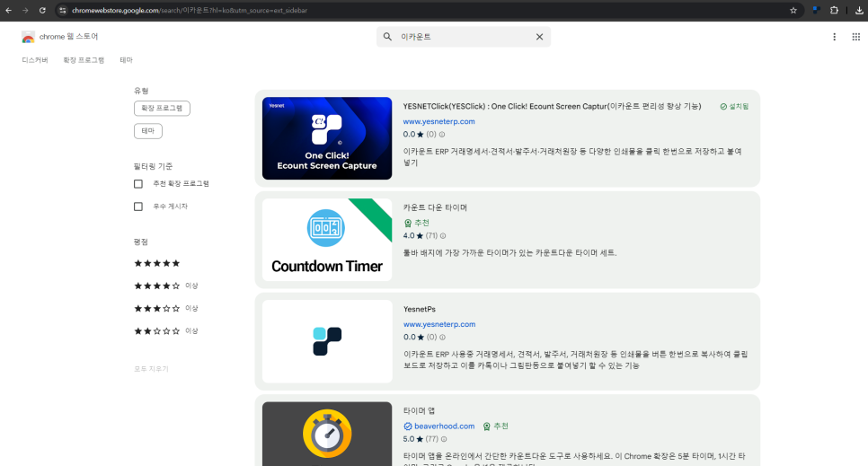Click YESNETClick Ecount Screen Capture thumbnail

coord(327,138)
